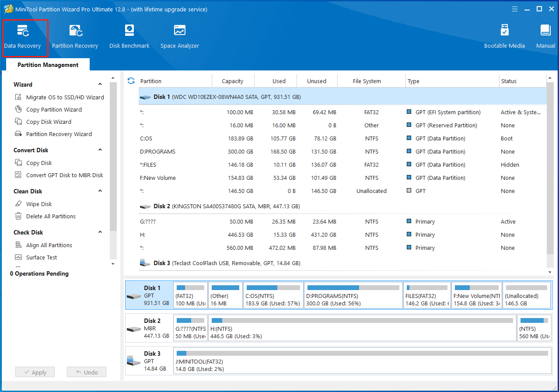This screenshot has height=392, width=559.
Task: Select the EFI System partition row
Action: click(342, 112)
